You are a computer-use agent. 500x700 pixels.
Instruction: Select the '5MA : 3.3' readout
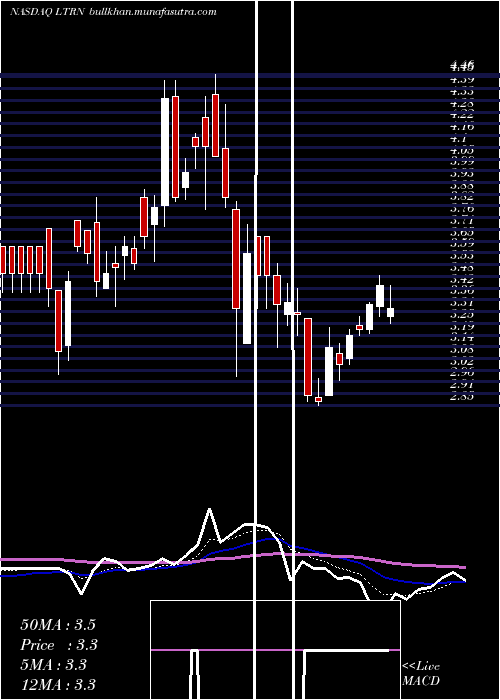[x=53, y=665]
